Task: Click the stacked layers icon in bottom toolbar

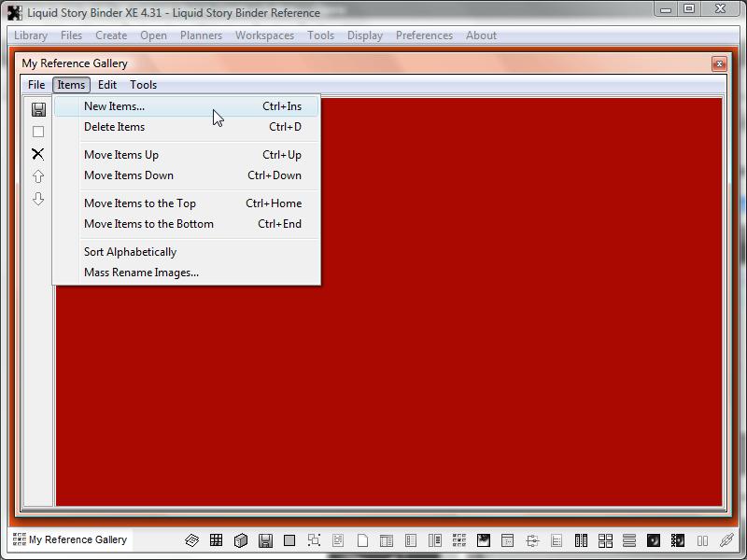Action: coord(192,540)
